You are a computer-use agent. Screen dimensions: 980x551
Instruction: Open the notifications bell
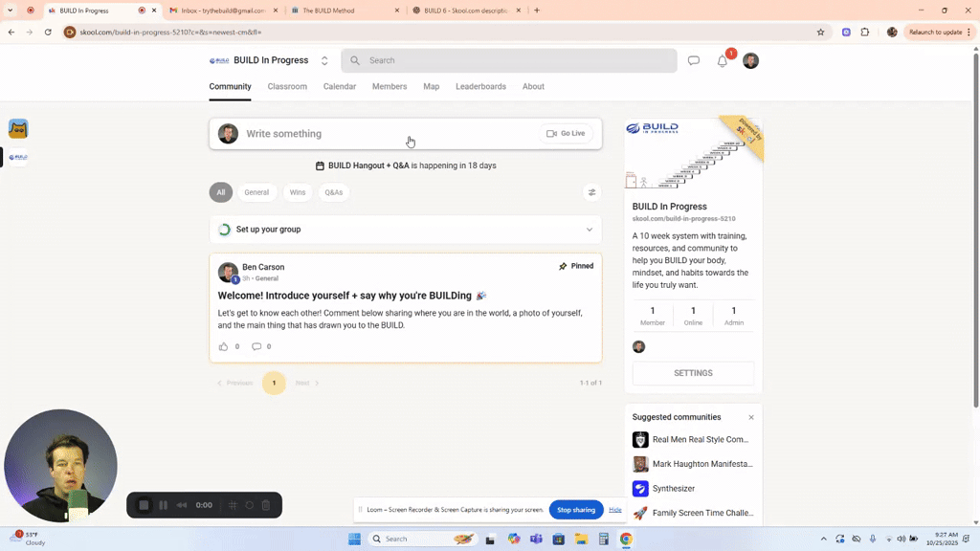(x=722, y=60)
